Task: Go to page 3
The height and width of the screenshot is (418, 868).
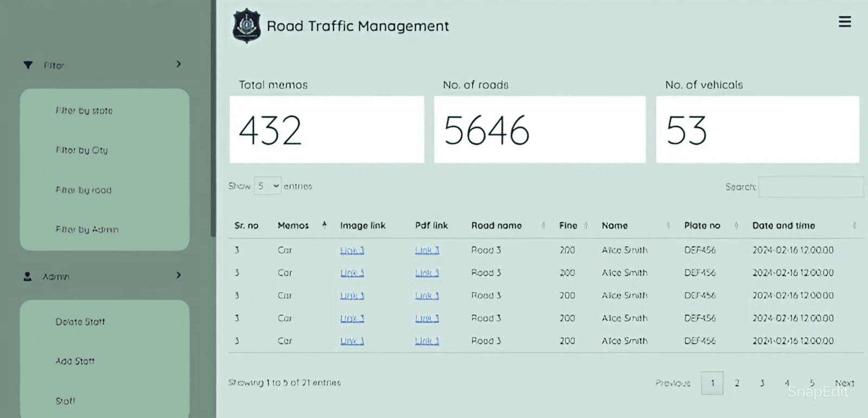Action: tap(762, 383)
